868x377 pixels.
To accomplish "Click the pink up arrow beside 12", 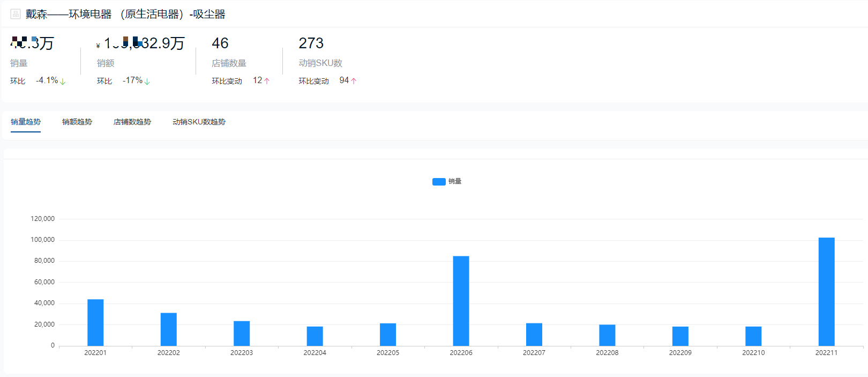I will (267, 81).
